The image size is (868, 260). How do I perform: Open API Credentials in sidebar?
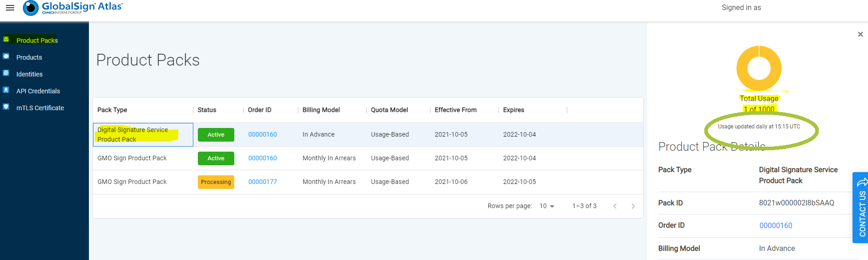click(38, 91)
